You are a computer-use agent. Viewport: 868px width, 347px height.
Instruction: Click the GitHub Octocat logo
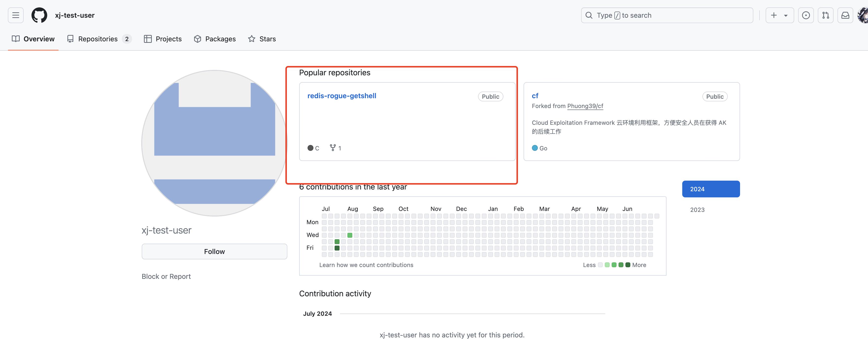pos(39,15)
